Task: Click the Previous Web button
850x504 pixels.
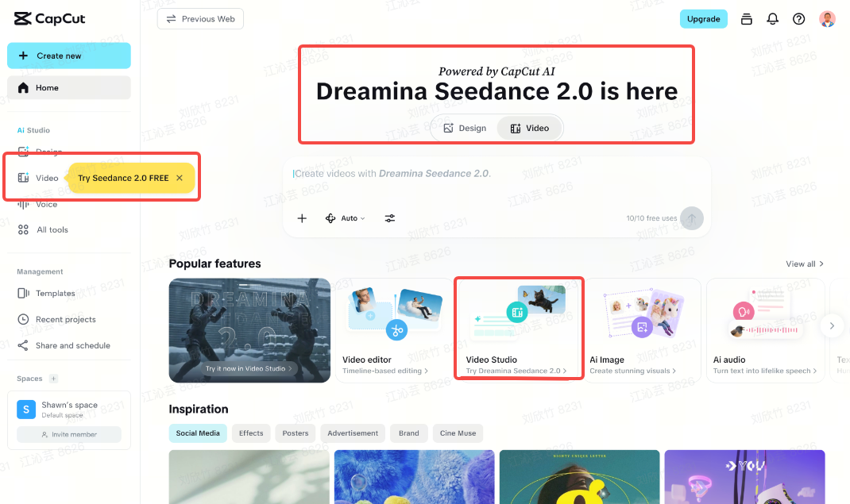Action: (x=200, y=19)
